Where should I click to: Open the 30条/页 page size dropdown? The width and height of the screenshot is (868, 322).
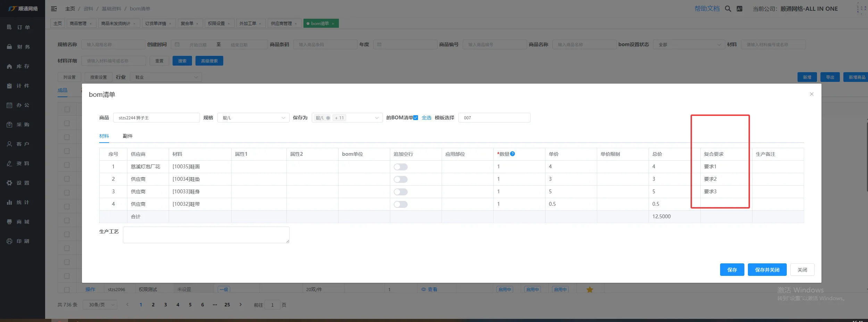(x=100, y=305)
